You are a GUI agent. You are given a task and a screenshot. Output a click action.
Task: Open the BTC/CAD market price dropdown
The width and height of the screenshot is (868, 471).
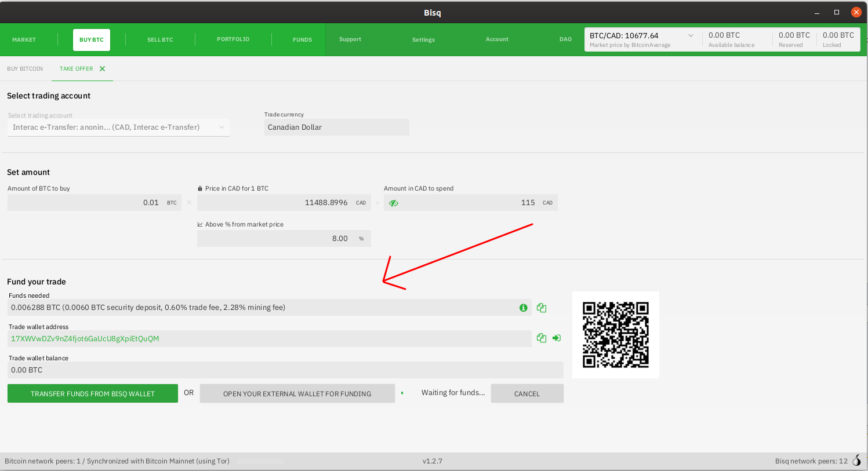pos(691,36)
